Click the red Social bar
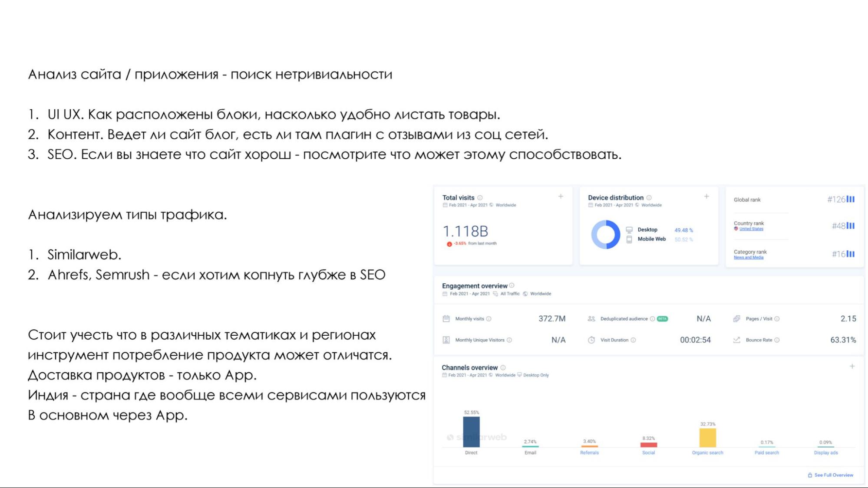Viewport: 868px width, 488px height. (648, 445)
